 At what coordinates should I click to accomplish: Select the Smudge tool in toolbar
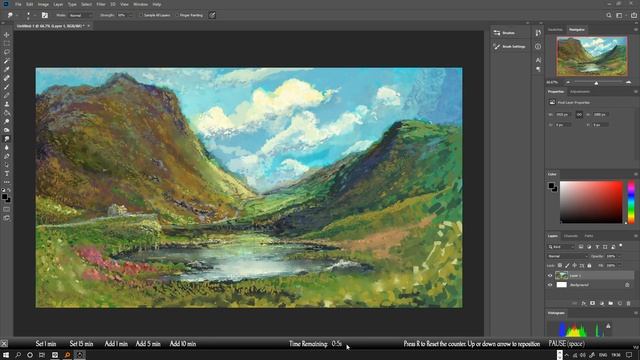pos(7,139)
